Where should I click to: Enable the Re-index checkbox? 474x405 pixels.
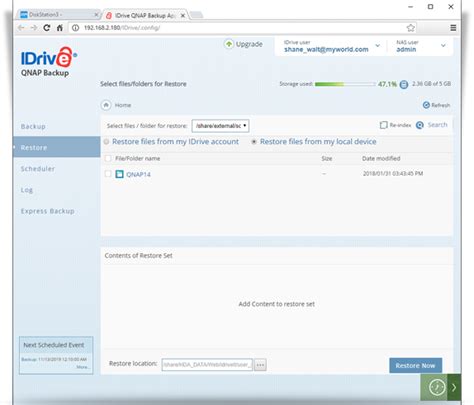(x=383, y=125)
